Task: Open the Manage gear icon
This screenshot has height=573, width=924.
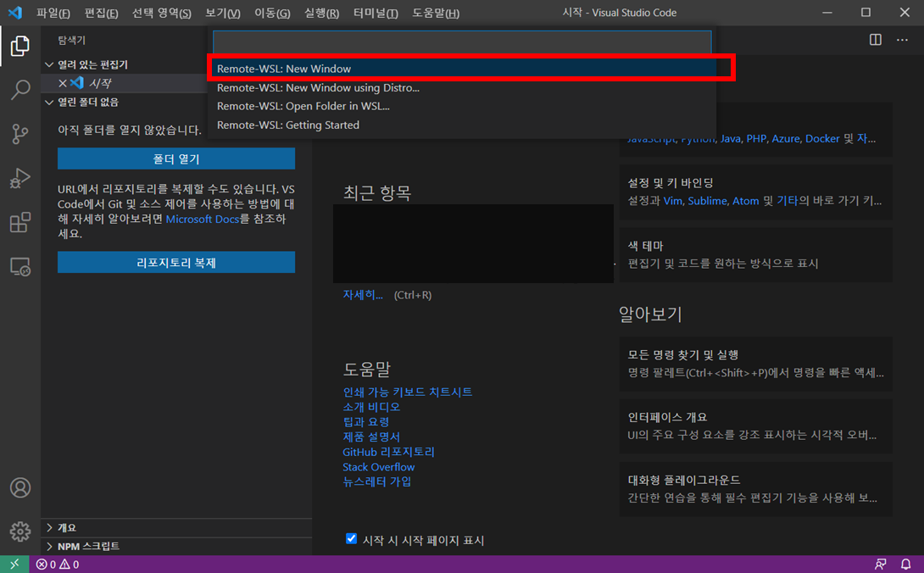Action: click(20, 531)
